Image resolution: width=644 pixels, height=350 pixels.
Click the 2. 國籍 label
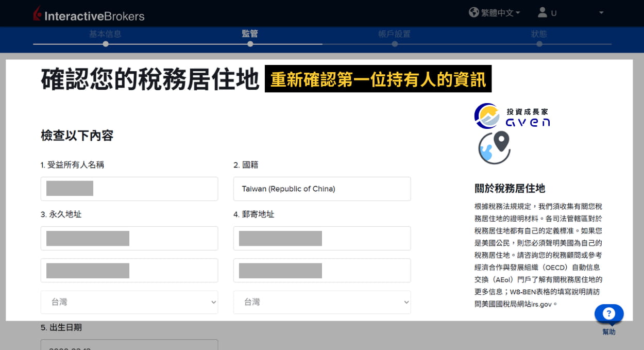pyautogui.click(x=246, y=165)
